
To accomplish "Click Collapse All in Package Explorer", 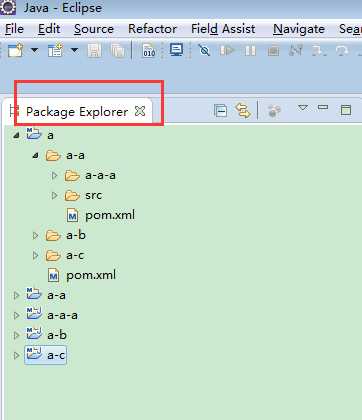I will tap(221, 111).
